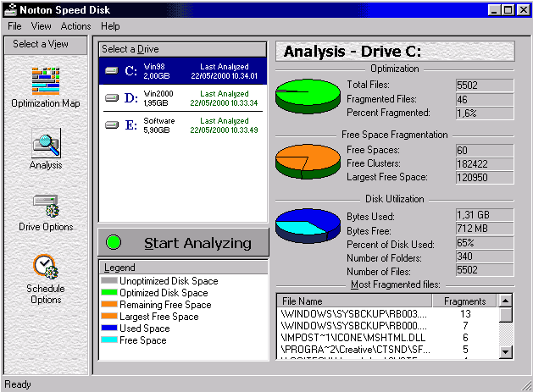Maximize the Norton Speed Disk window
Image resolution: width=533 pixels, height=392 pixels.
508,10
